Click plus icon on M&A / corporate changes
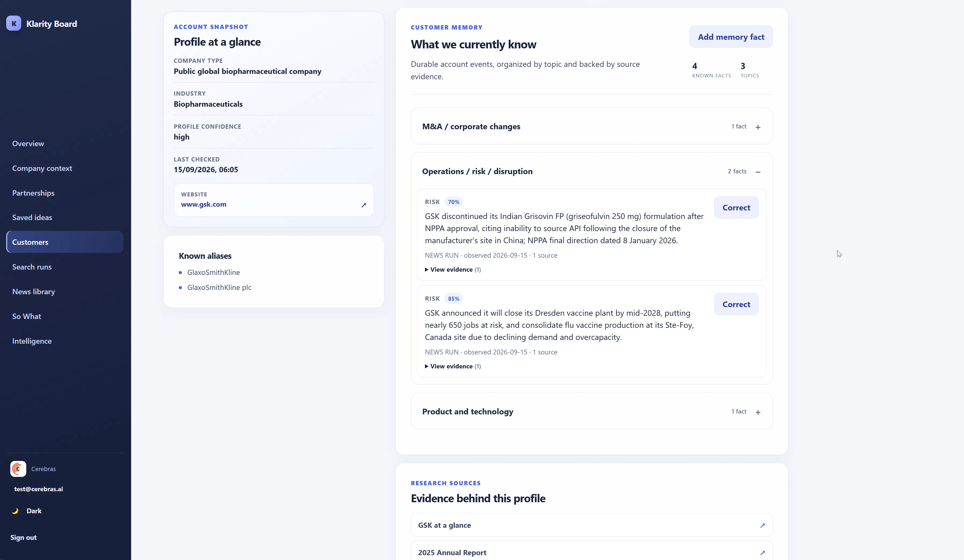Screen dimensions: 964x560 [758, 127]
